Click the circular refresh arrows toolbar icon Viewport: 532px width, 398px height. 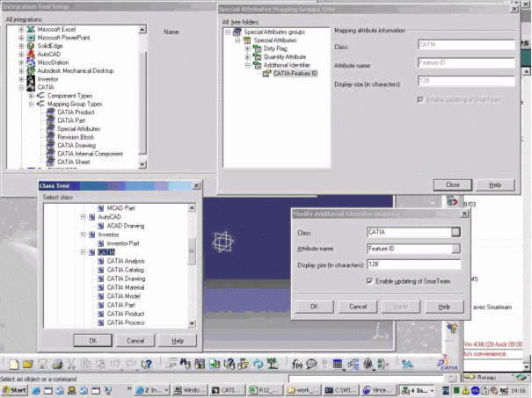coord(258,364)
